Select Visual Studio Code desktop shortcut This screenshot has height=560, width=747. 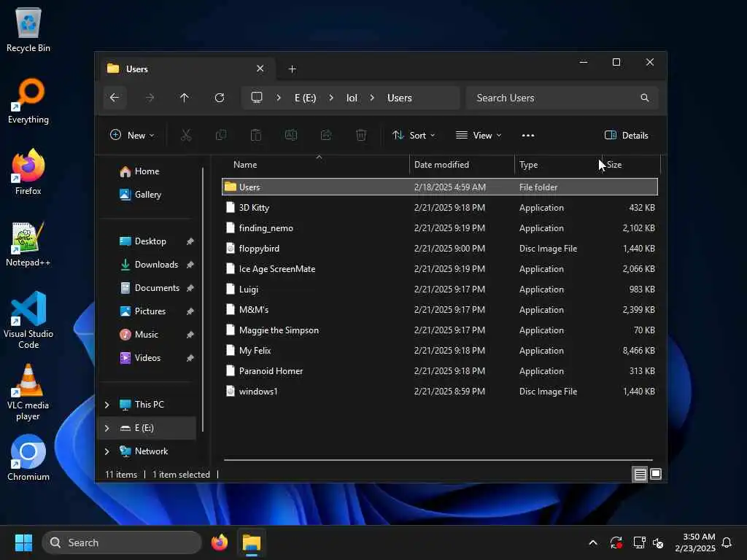pyautogui.click(x=28, y=320)
